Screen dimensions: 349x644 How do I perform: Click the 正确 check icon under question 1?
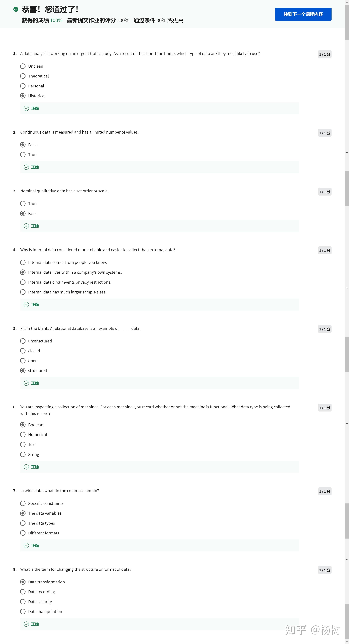pos(26,108)
